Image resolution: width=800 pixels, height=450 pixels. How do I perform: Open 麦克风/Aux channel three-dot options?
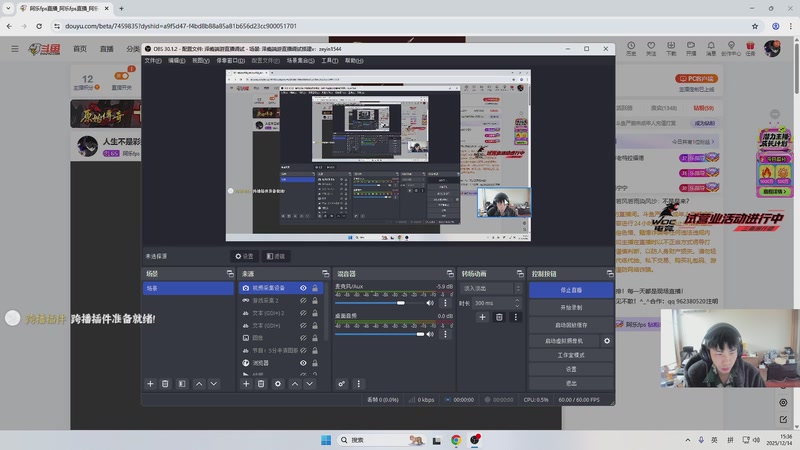(x=445, y=303)
